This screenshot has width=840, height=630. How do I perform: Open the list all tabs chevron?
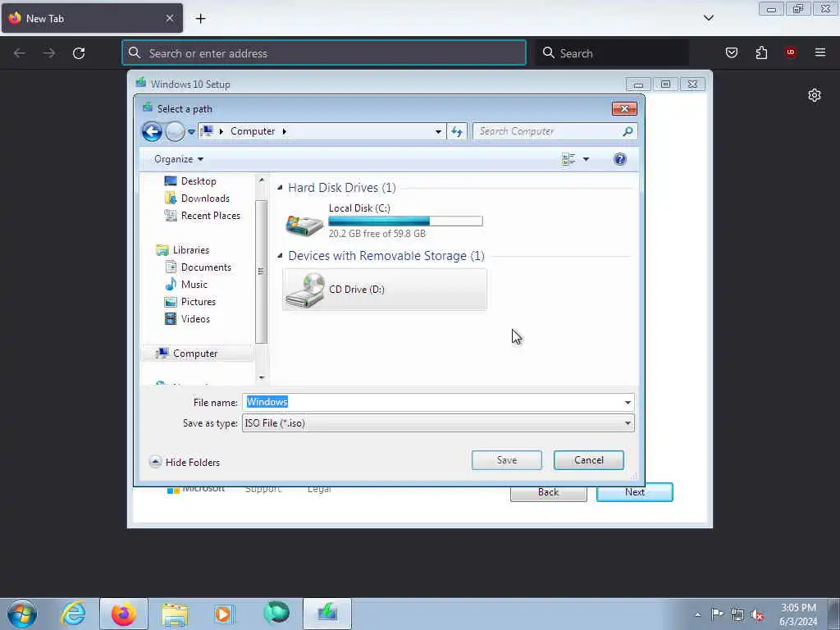709,18
